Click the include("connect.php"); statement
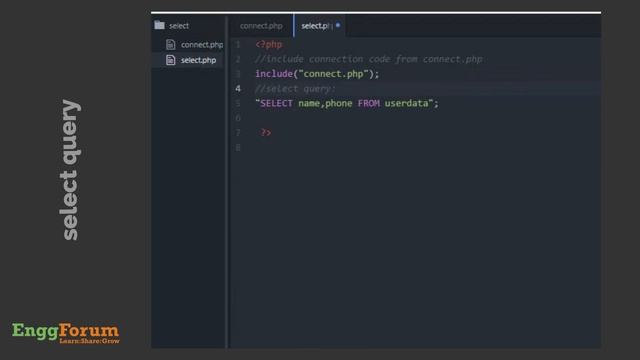 click(317, 74)
